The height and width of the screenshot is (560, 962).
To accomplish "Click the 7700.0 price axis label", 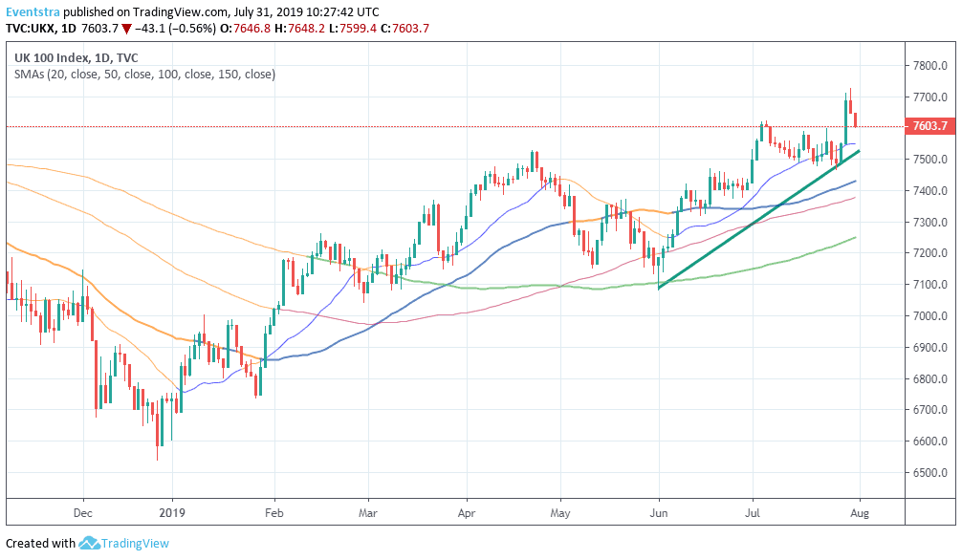I will coord(930,97).
